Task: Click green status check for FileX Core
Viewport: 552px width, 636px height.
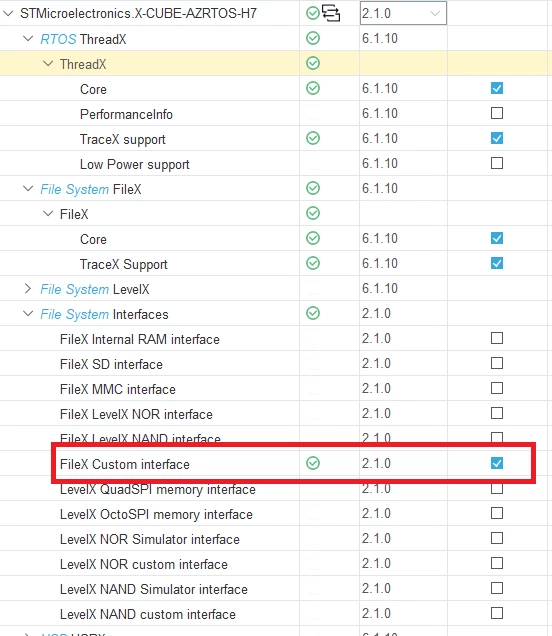Action: [x=313, y=238]
